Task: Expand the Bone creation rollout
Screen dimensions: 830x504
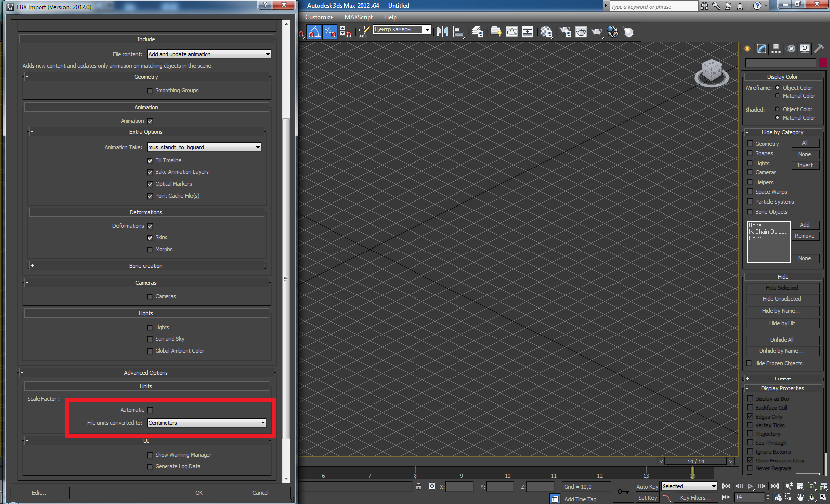Action: 146,266
